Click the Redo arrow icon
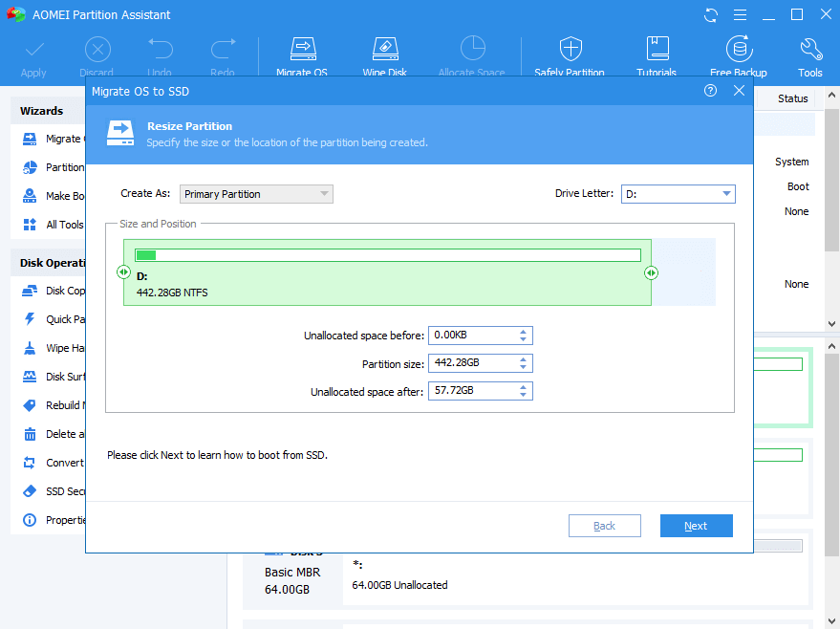Screen dimensions: 840x629 click(x=223, y=49)
